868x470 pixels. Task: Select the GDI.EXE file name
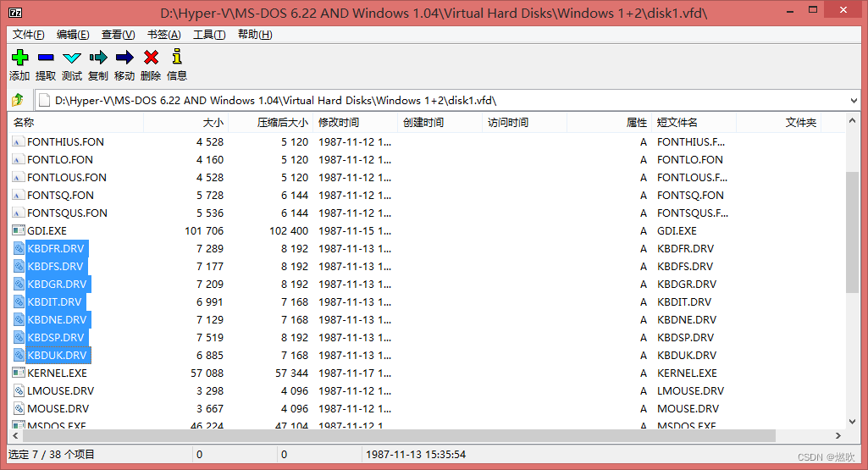pyautogui.click(x=47, y=230)
